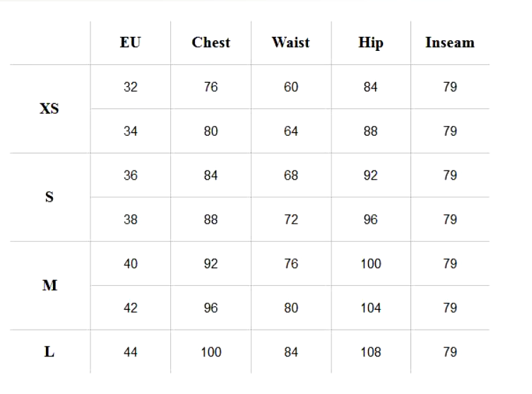This screenshot has width=532, height=394.
Task: Select hip value 100 cell
Action: (371, 264)
